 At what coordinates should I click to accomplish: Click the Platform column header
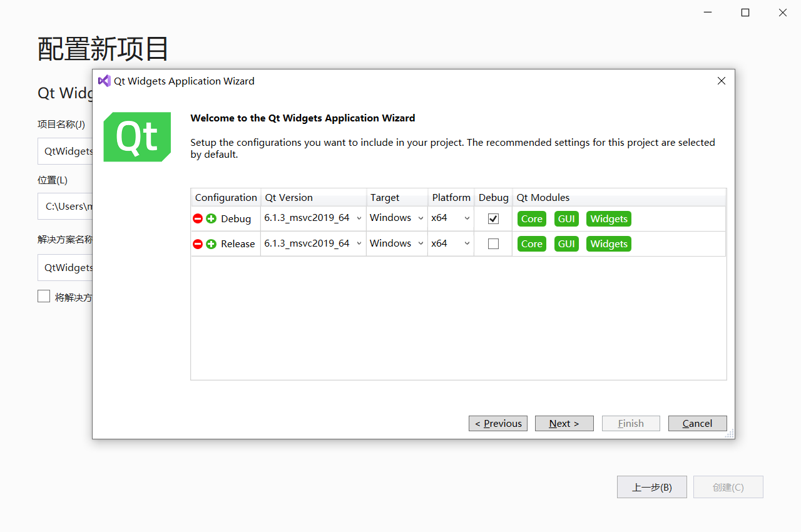[x=451, y=197]
